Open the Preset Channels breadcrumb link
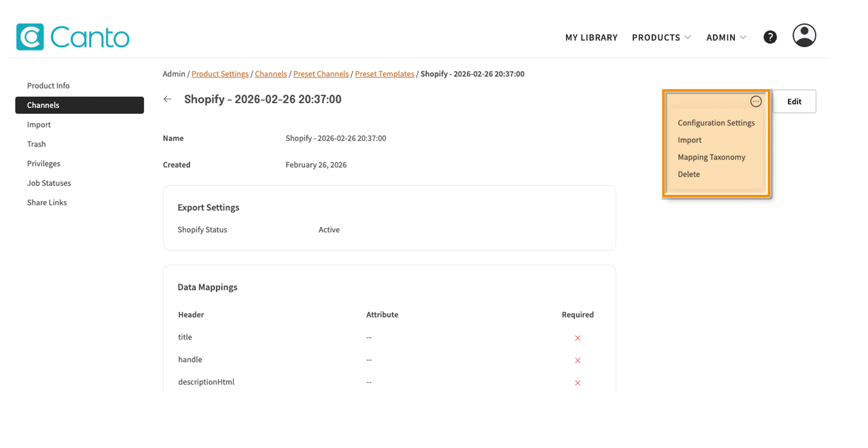The image size is (868, 448). point(321,74)
